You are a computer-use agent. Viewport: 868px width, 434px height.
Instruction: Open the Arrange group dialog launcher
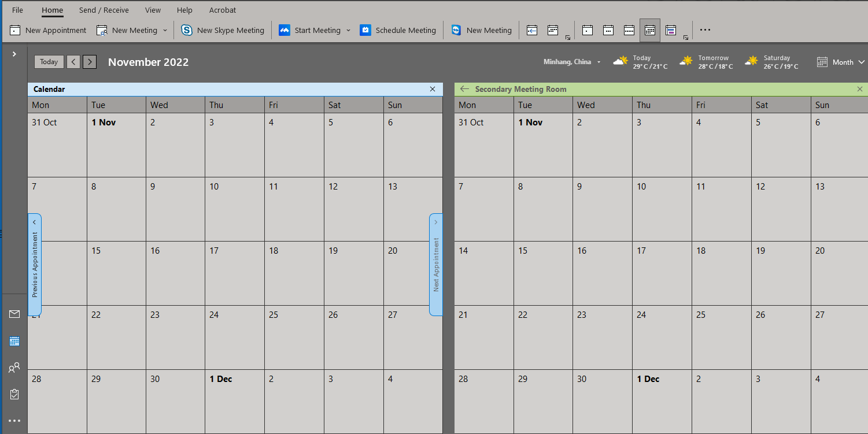686,38
